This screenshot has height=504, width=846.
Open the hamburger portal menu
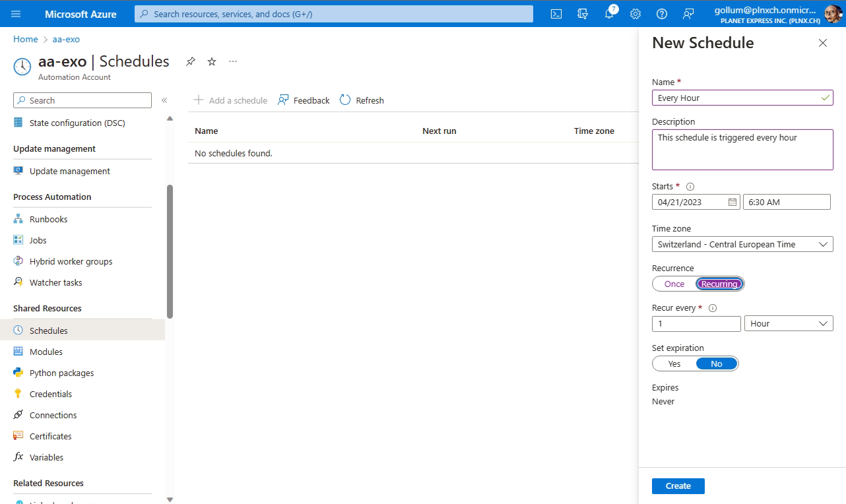(x=16, y=14)
